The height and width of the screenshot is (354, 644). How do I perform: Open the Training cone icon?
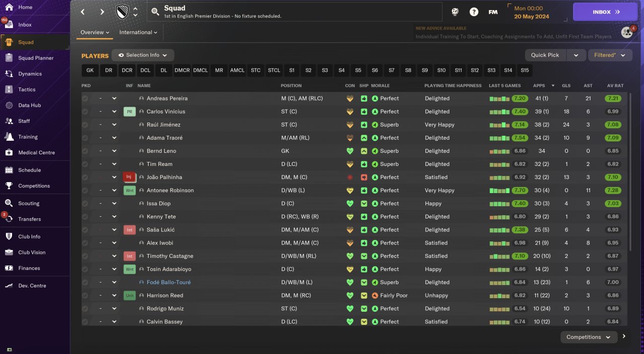[x=9, y=137]
